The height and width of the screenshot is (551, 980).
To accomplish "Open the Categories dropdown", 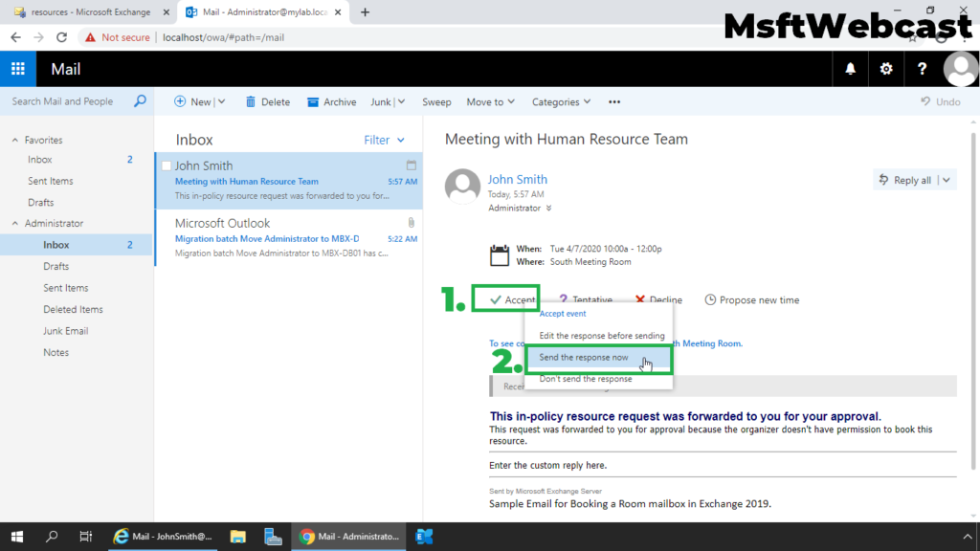I will 561,101.
